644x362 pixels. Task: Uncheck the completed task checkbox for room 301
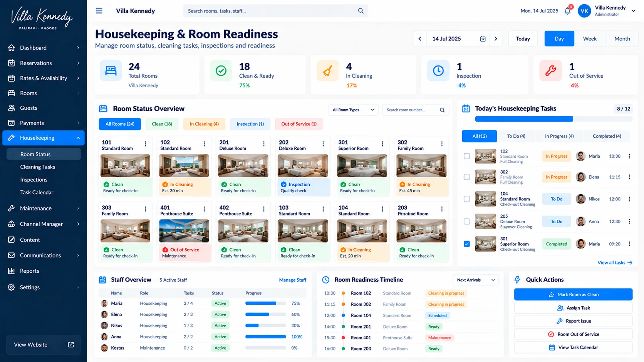(x=467, y=244)
